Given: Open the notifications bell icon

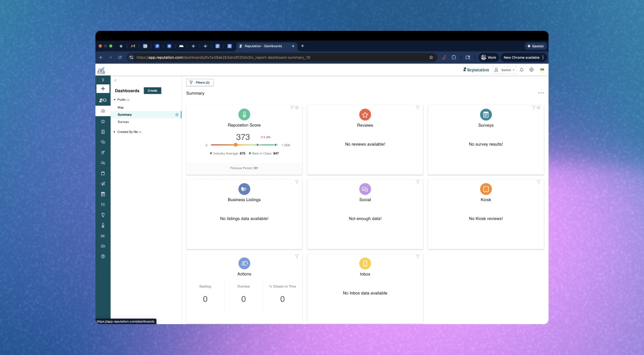Looking at the screenshot, I should coord(522,70).
